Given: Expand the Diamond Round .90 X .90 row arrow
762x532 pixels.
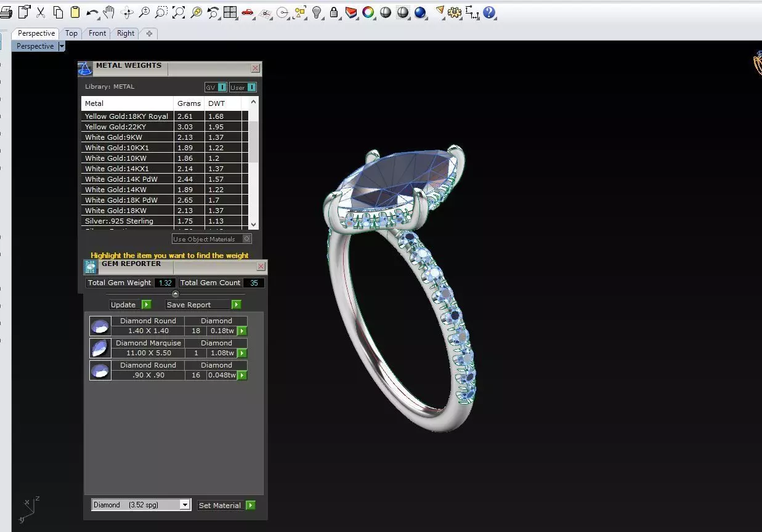Looking at the screenshot, I should [242, 375].
